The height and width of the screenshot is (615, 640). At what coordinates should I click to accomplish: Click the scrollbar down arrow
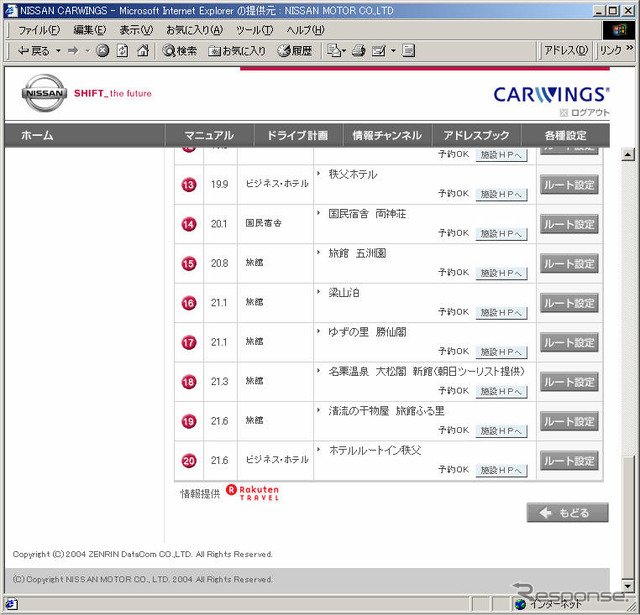tap(628, 586)
